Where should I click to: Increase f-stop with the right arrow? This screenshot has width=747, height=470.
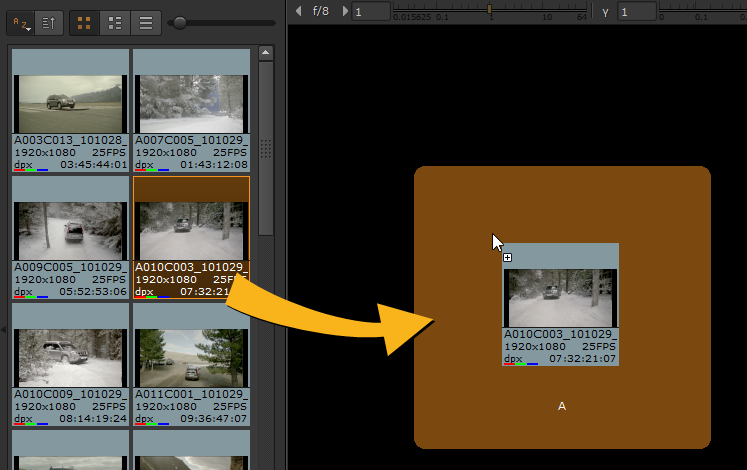(x=345, y=11)
